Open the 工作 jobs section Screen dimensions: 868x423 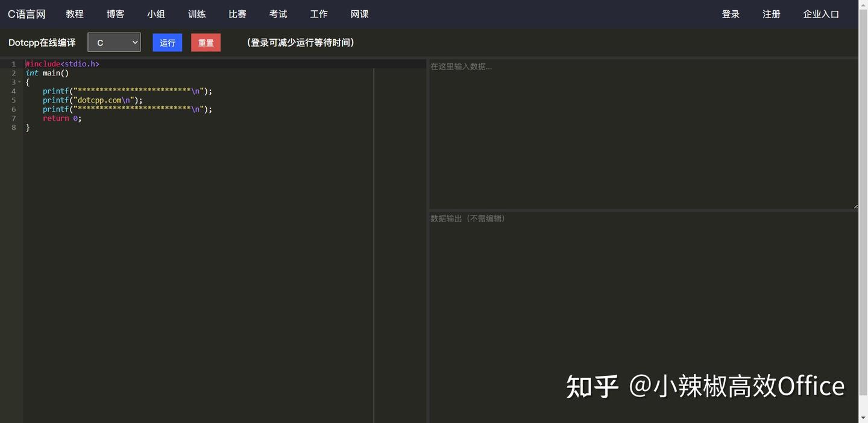point(318,14)
